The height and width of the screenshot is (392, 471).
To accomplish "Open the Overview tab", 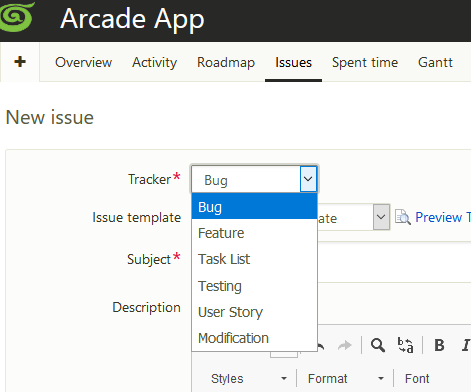I will (x=83, y=62).
